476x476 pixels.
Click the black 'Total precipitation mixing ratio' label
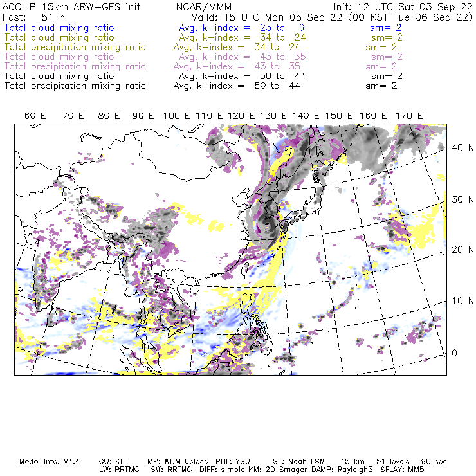[75, 86]
